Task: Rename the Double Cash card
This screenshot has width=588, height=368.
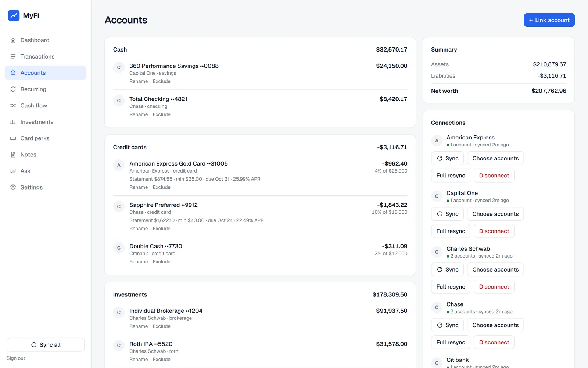Action: coord(139,262)
